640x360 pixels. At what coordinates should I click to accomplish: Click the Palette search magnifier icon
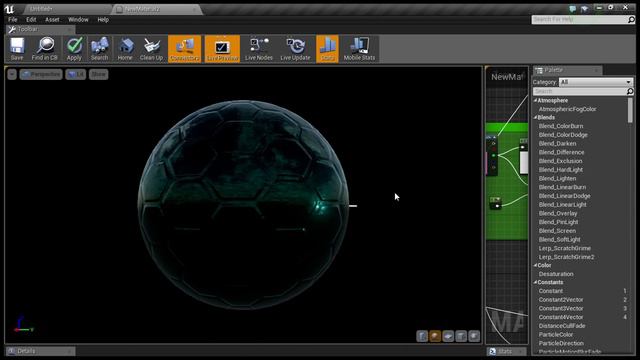(x=630, y=91)
